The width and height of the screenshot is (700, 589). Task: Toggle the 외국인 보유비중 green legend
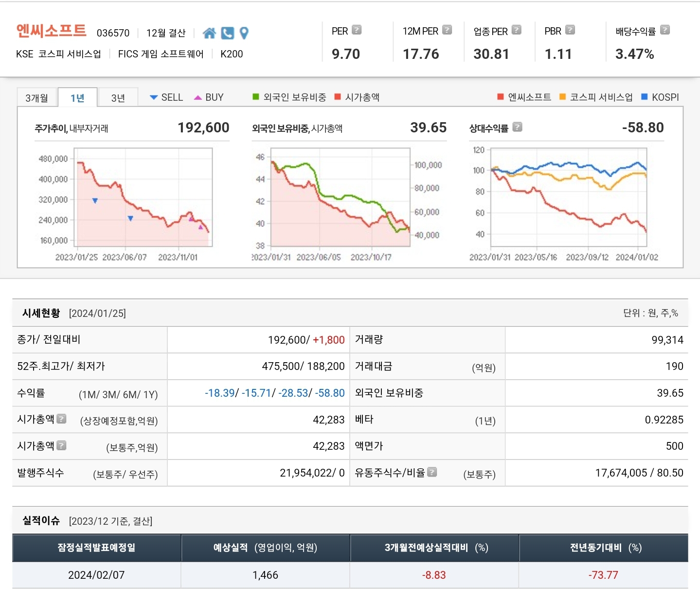[289, 97]
